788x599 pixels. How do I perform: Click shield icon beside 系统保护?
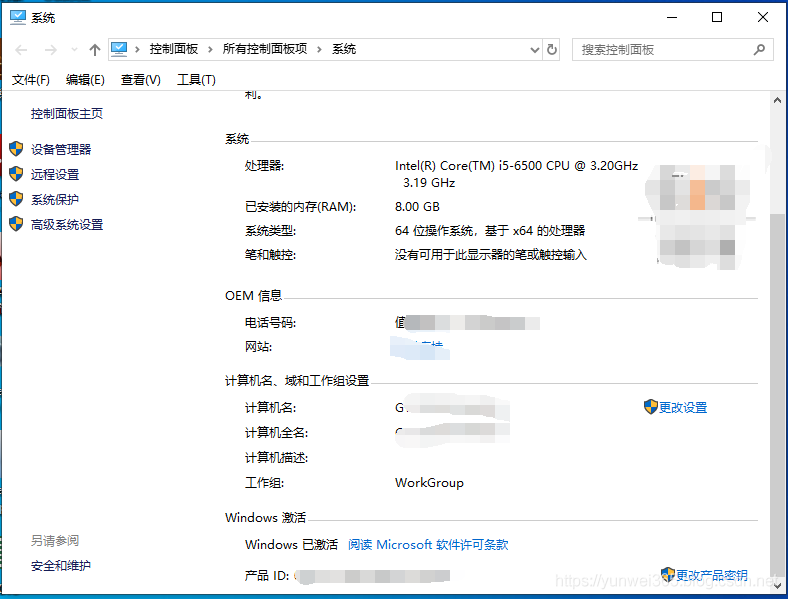[x=16, y=199]
